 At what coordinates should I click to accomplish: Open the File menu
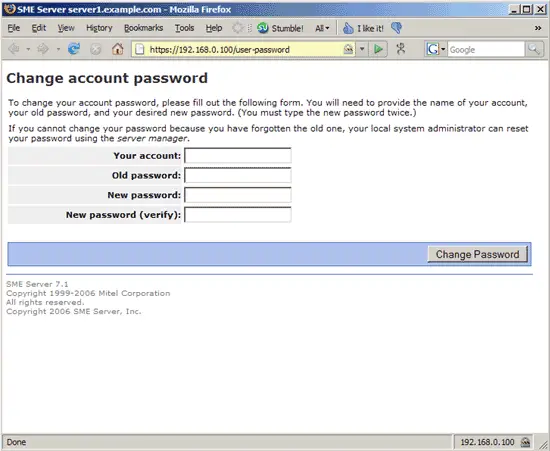14,28
